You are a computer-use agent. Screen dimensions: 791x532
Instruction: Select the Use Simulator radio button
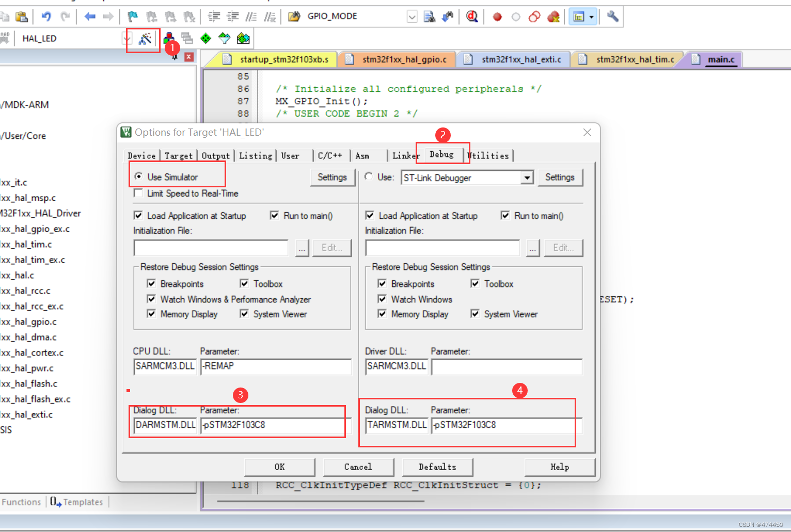tap(138, 176)
